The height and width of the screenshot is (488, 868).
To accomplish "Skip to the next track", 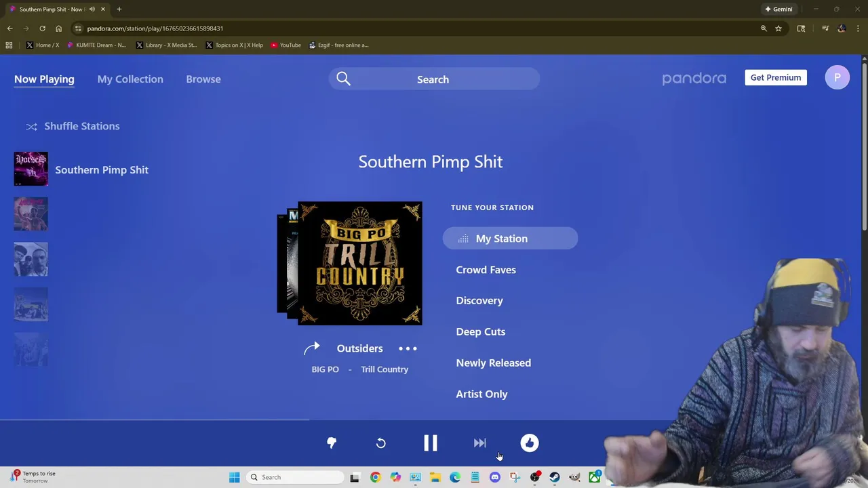I will click(479, 443).
